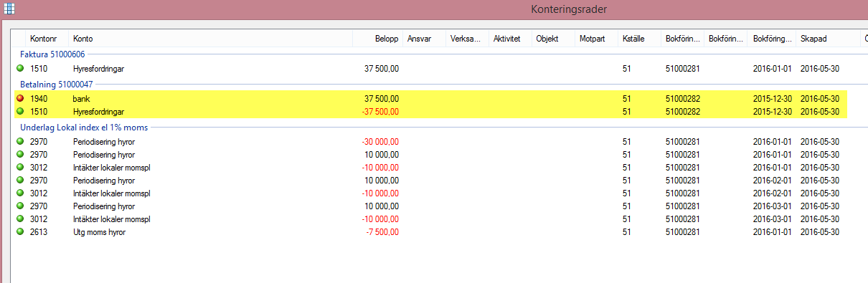The width and height of the screenshot is (868, 283).
Task: Click 2016-03-01 in the Periodisering hyror row
Action: coord(773,206)
